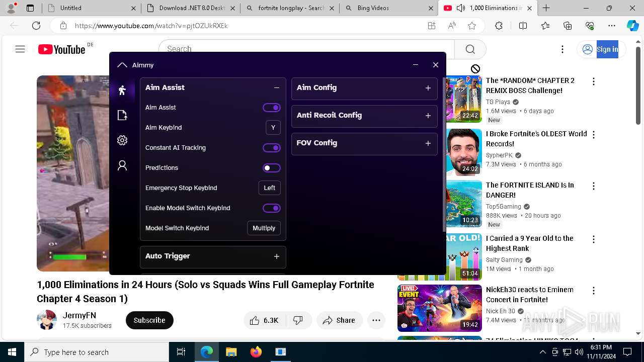Open I Broke Fortnite's OLDEST World Records video
Viewport: 644px width, 362px height.
536,139
